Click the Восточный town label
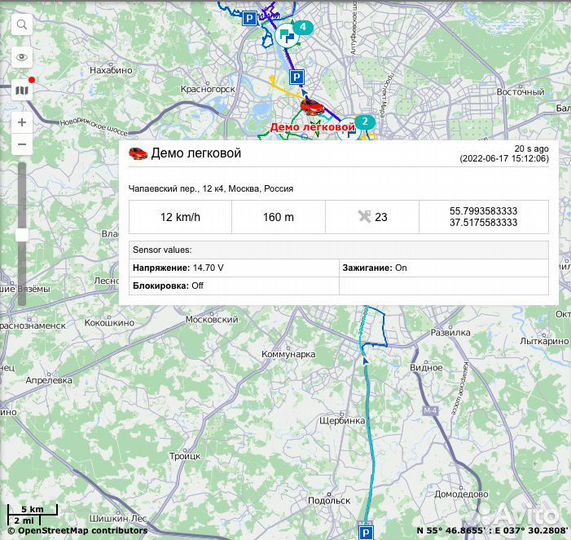The height and width of the screenshot is (540, 571). click(x=520, y=92)
